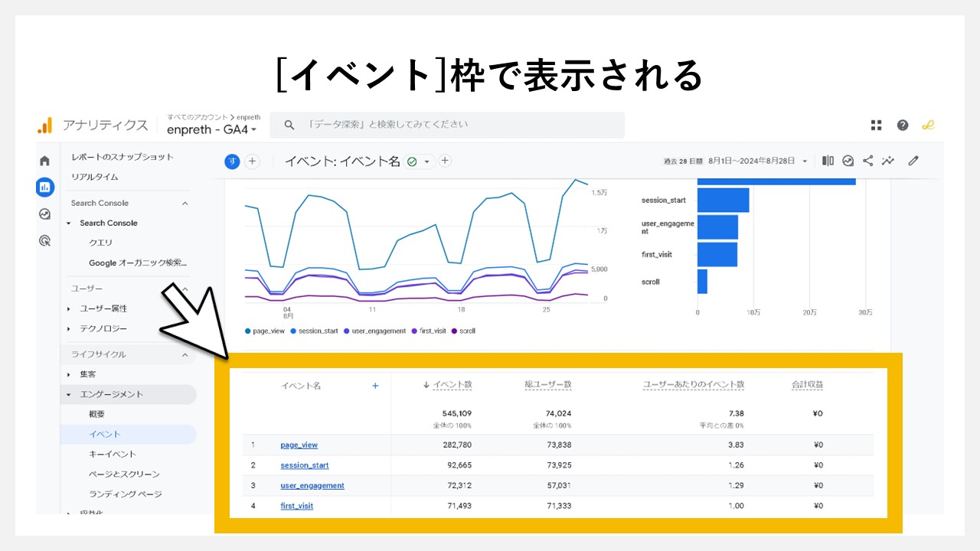Click the blue す comparison chip

pyautogui.click(x=232, y=161)
